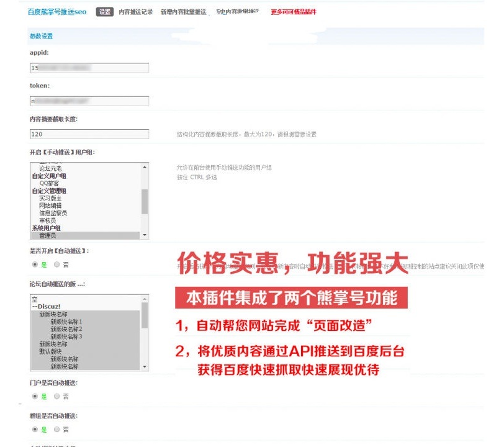
Task: Select QQ游客 in user group list
Action: (49, 183)
